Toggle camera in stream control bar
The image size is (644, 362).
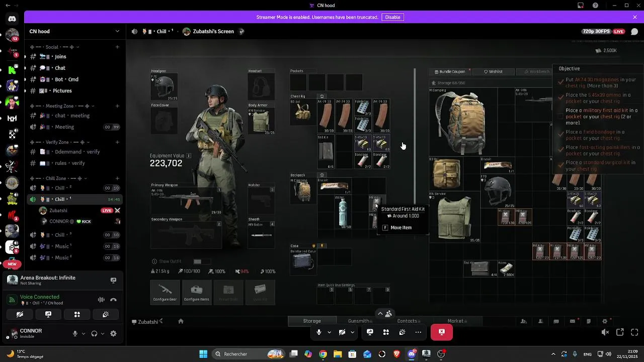point(342,332)
